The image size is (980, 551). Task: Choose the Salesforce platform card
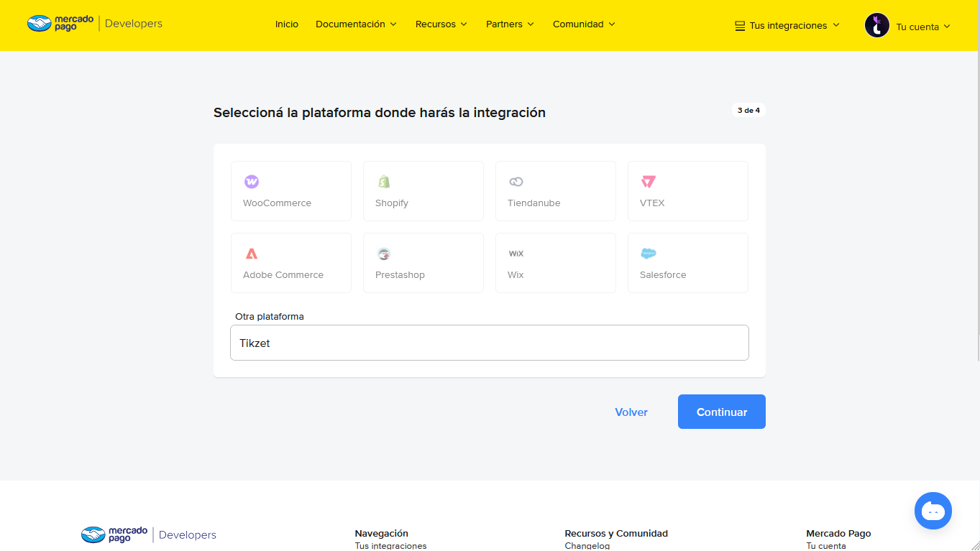click(688, 263)
